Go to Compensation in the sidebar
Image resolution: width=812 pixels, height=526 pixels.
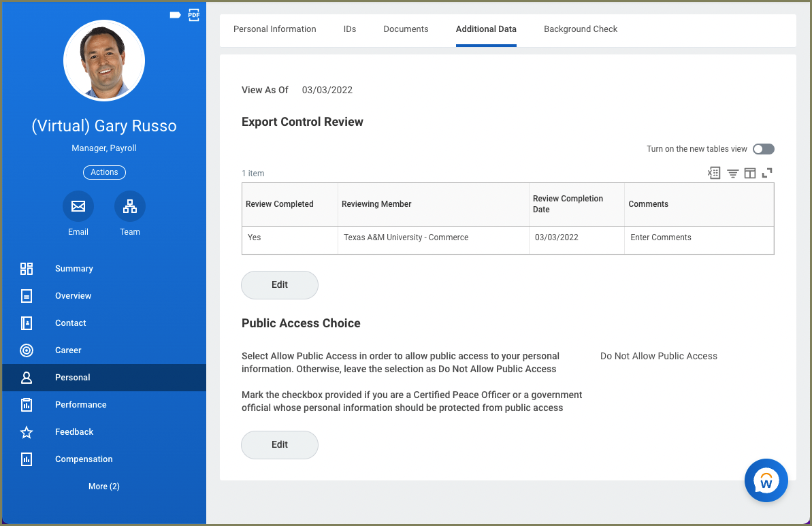tap(84, 459)
